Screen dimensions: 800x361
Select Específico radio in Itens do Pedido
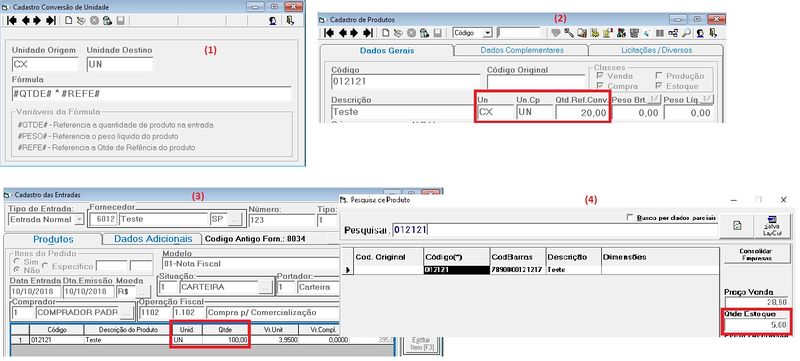click(x=45, y=266)
